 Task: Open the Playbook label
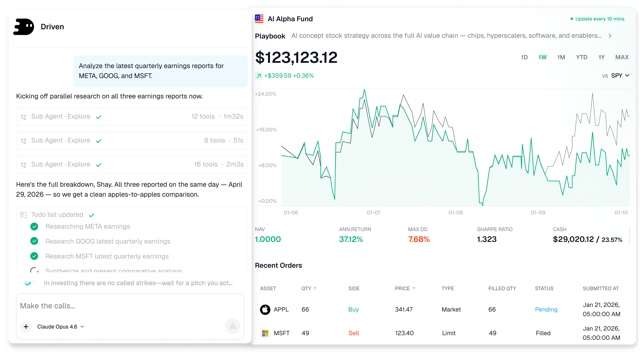tap(270, 36)
